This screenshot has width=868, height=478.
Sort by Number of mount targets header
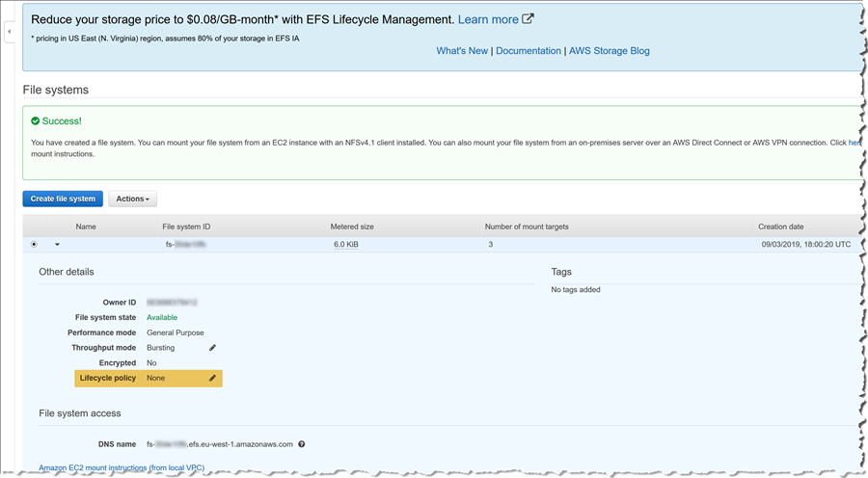[x=527, y=226]
